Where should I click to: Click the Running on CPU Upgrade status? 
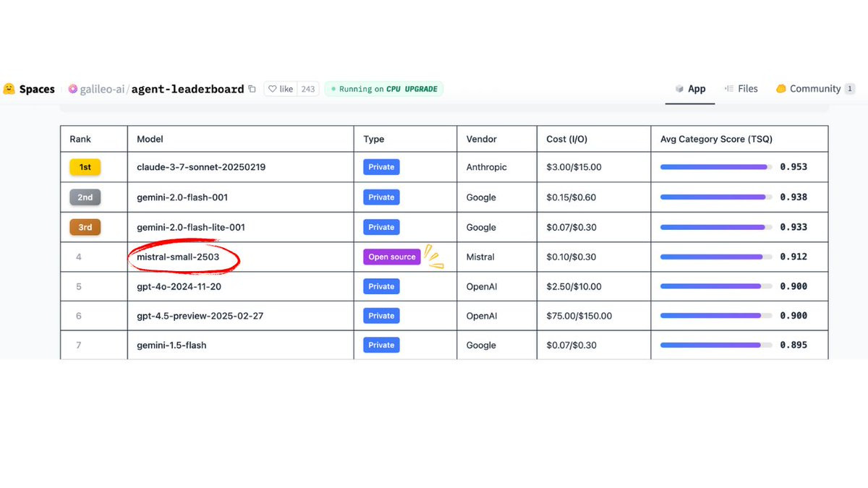(384, 89)
